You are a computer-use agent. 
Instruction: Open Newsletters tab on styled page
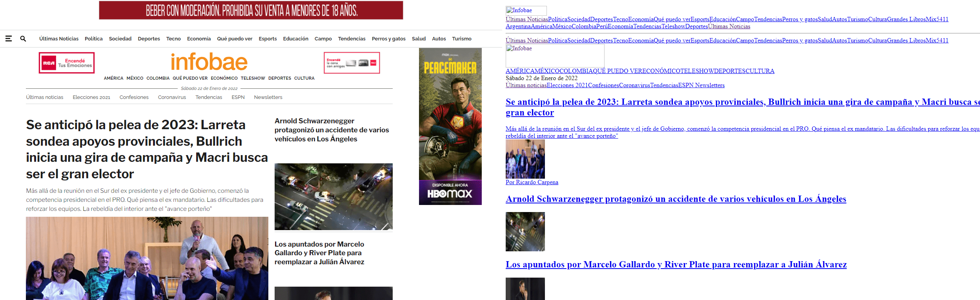(268, 97)
